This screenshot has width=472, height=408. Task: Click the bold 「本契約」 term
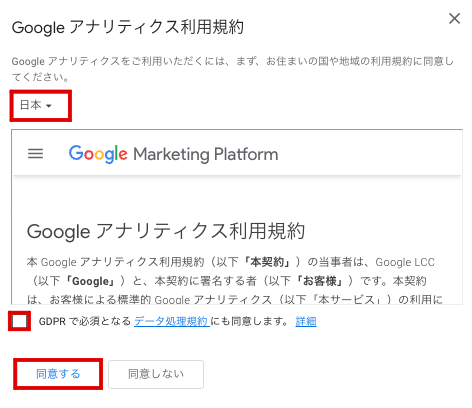267,262
